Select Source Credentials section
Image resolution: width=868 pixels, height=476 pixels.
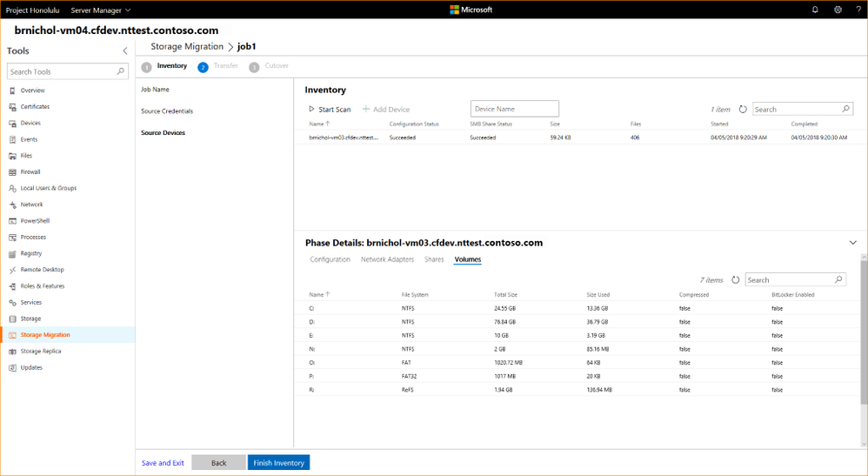pyautogui.click(x=167, y=111)
